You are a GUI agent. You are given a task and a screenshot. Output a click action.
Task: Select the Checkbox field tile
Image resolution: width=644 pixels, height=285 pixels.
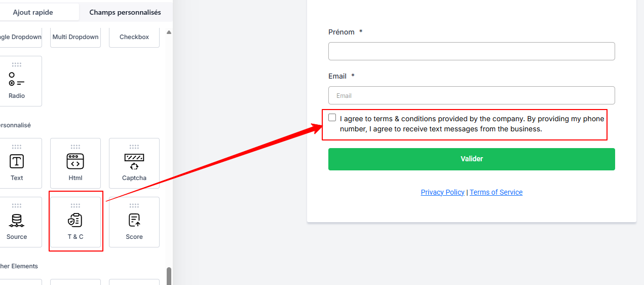point(134,37)
